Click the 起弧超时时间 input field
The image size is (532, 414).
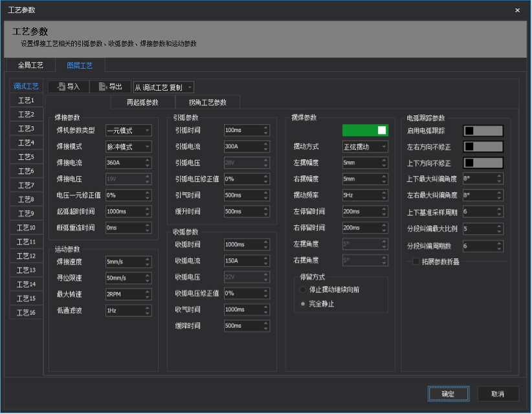(124, 212)
